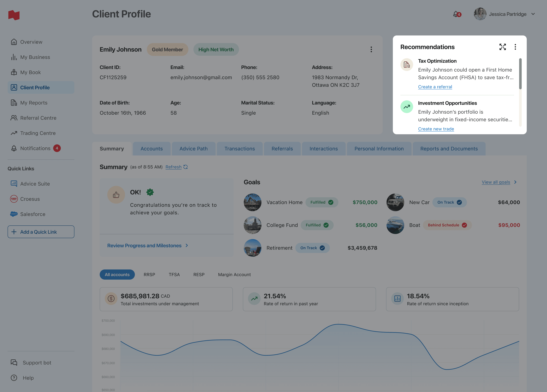The width and height of the screenshot is (547, 392).
Task: Select the Margin Account filter
Action: pyautogui.click(x=234, y=275)
